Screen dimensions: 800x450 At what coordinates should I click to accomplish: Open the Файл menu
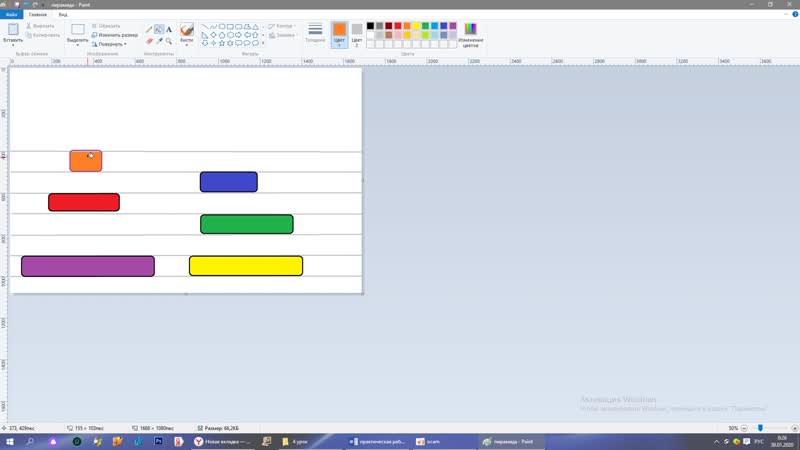pyautogui.click(x=12, y=15)
